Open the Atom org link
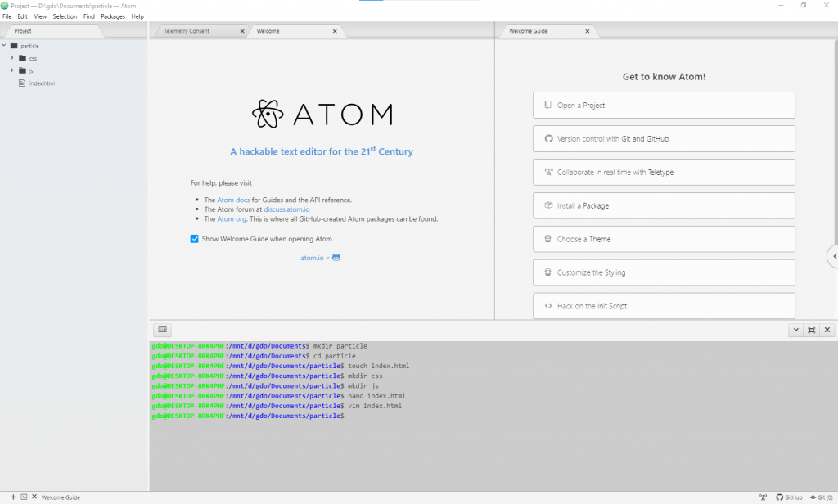838x504 pixels. coord(232,219)
